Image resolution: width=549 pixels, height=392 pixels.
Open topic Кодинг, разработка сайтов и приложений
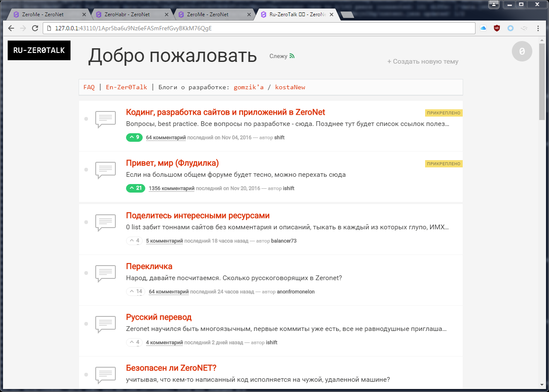click(226, 112)
